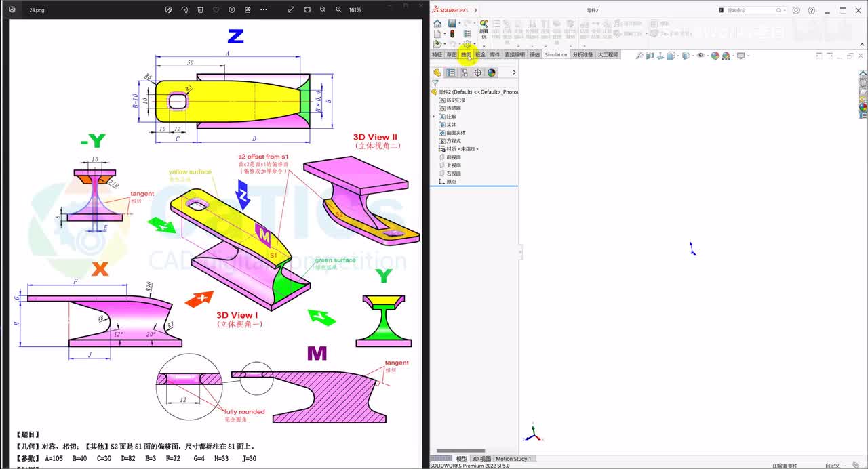The image size is (868, 469).
Task: Select the 上视面 top plane
Action: click(x=450, y=165)
